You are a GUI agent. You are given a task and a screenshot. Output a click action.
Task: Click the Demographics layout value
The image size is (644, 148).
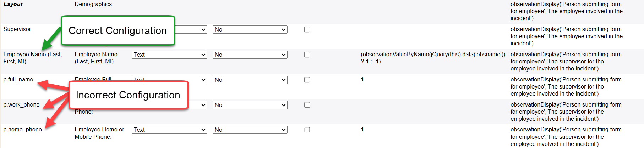(x=93, y=4)
